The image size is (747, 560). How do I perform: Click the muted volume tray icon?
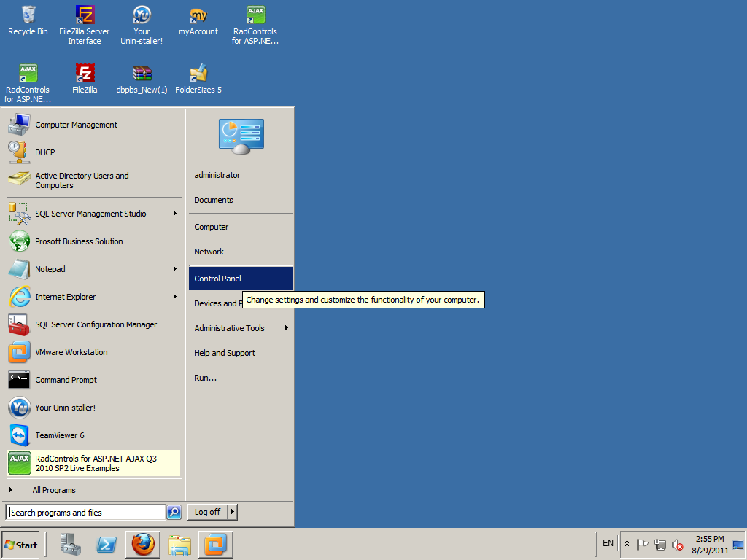click(x=678, y=544)
